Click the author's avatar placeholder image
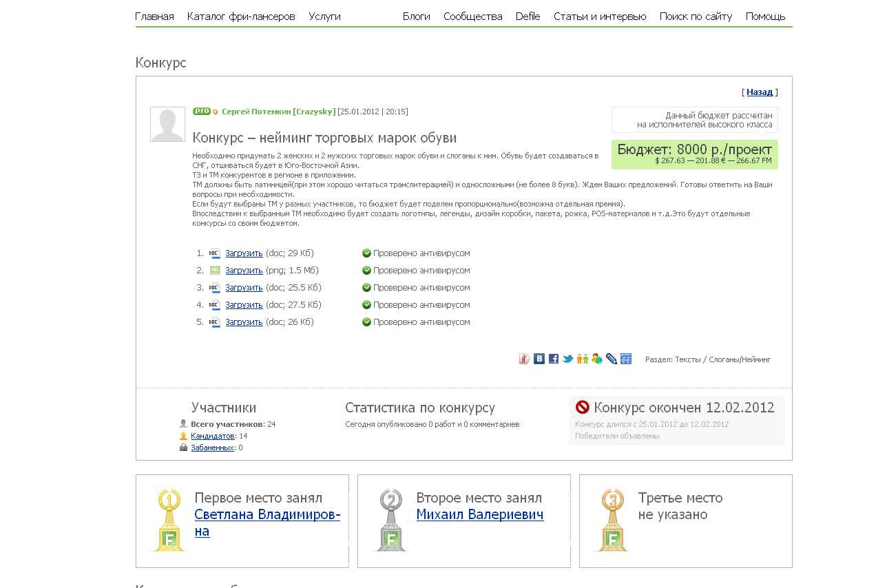 [x=167, y=125]
